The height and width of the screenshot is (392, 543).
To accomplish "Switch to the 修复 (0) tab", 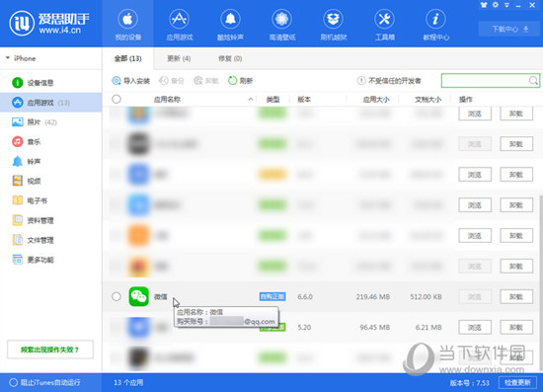I will pos(230,58).
